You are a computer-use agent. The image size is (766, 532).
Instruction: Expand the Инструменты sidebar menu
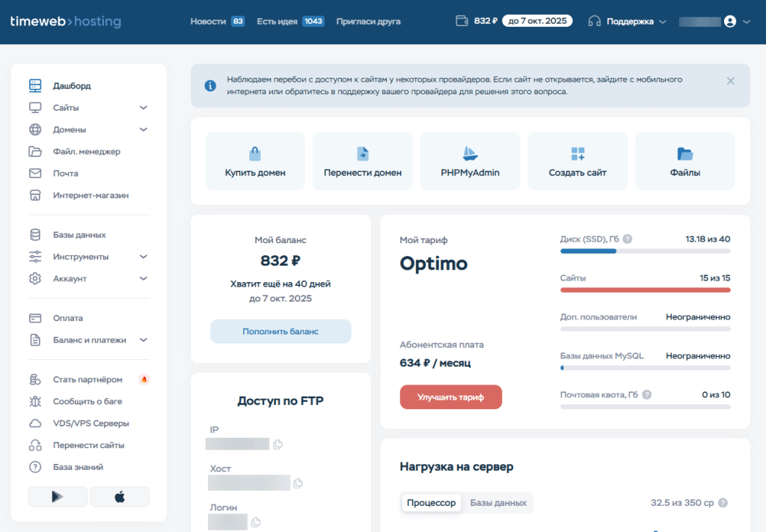click(144, 257)
